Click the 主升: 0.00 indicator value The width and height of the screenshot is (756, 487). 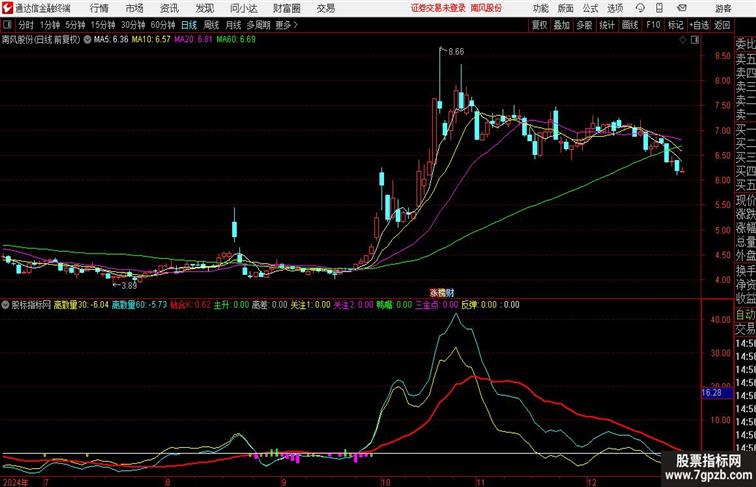click(231, 305)
